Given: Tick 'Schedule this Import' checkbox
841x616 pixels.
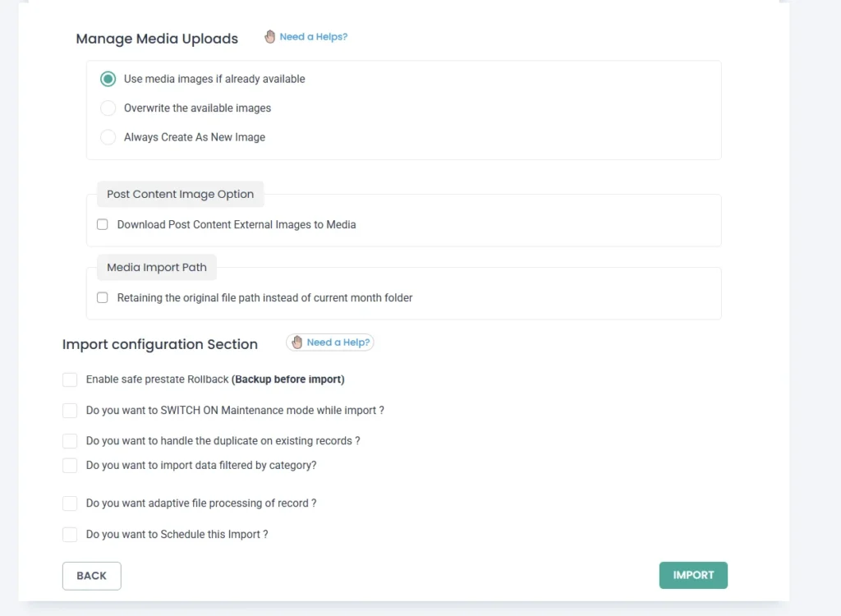Looking at the screenshot, I should pyautogui.click(x=70, y=535).
